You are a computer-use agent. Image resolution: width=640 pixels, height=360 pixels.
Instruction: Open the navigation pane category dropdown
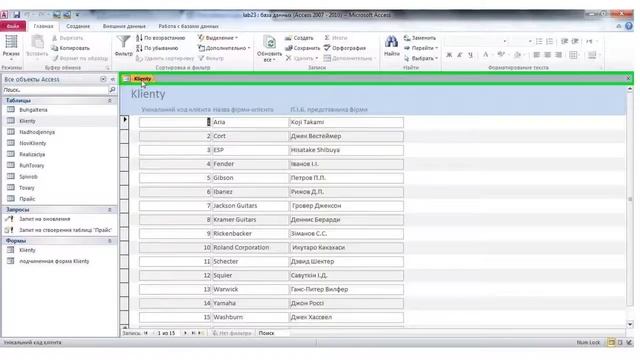point(103,79)
